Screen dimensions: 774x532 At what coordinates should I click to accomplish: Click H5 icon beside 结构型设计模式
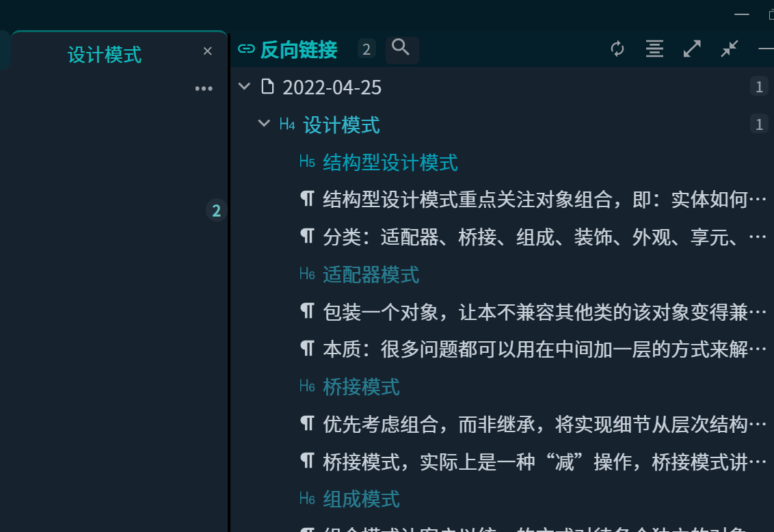[x=307, y=161]
